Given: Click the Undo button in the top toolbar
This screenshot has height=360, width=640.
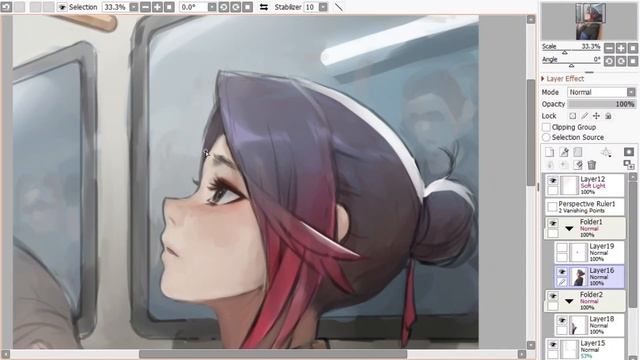Looking at the screenshot, I should 6,7.
